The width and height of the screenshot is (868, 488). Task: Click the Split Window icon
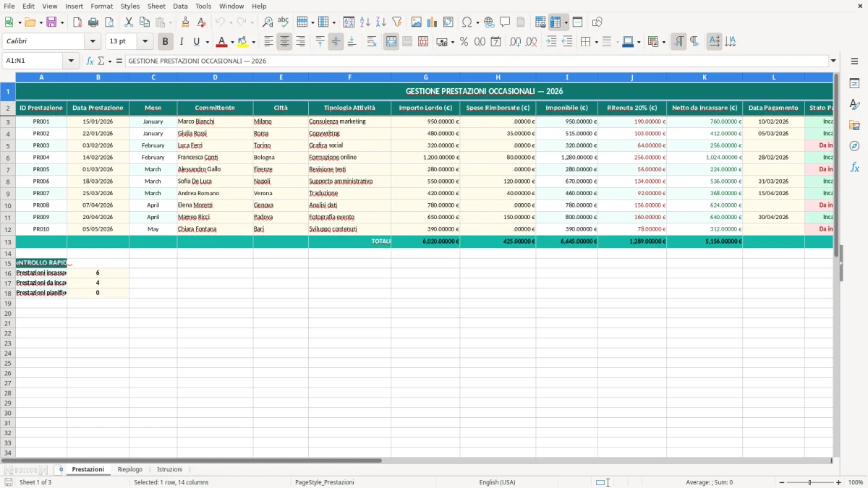click(x=577, y=22)
